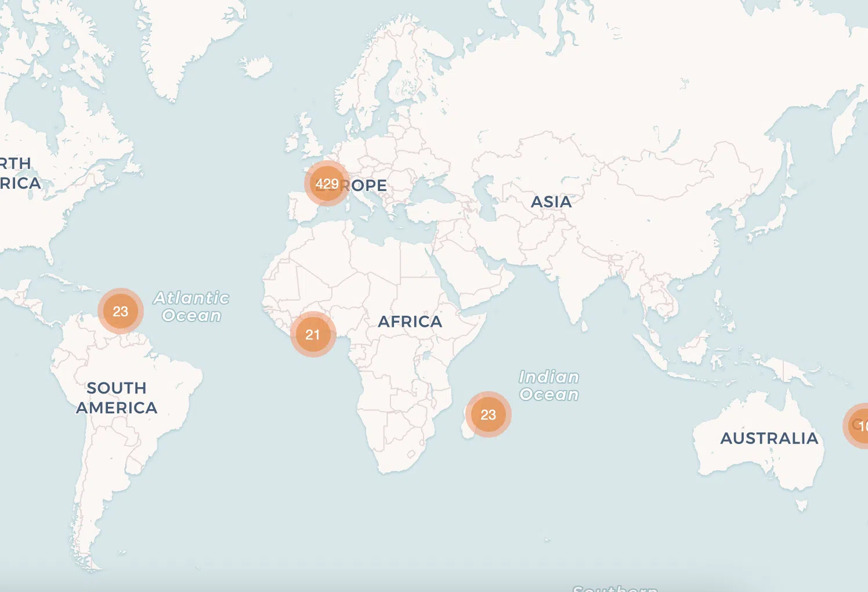Viewport: 868px width, 592px height.
Task: Click the Atlantic Ocean label
Action: 191,306
